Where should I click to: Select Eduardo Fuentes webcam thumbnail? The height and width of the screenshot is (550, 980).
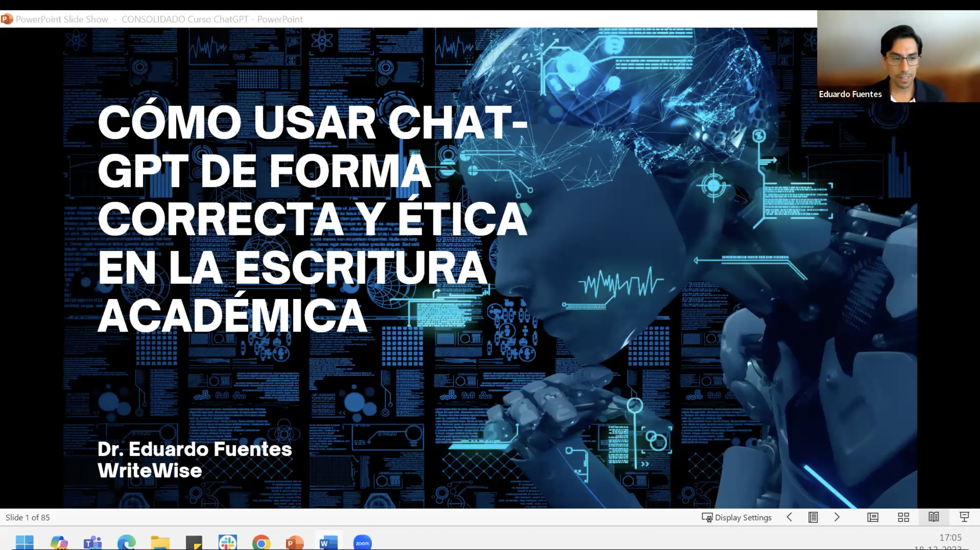[x=898, y=56]
